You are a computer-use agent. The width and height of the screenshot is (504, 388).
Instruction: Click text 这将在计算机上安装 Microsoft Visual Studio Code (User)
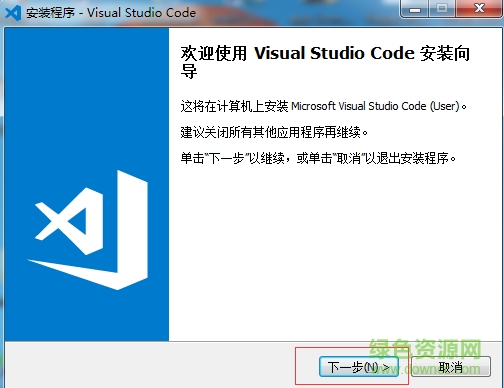coord(323,106)
